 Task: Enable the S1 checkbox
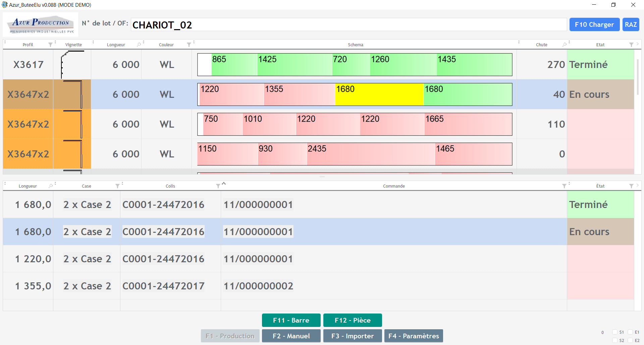[615, 332]
